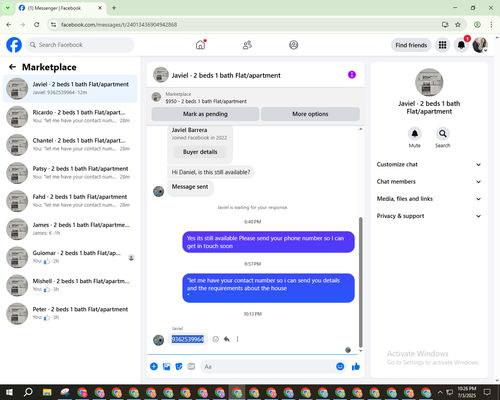Open Fahd conversation in list
This screenshot has width=500, height=400.
(x=70, y=201)
